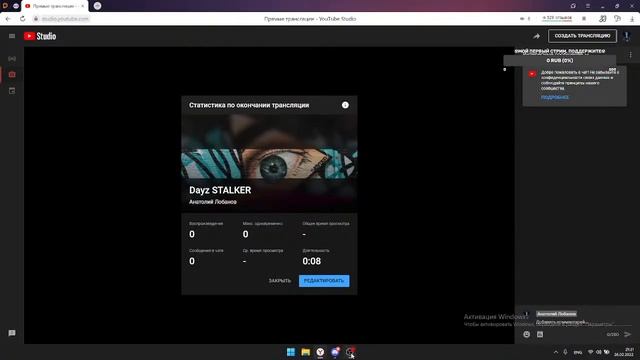This screenshot has width=640, height=360.
Task: Open browser menu icon in title bar
Action: (x=588, y=6)
